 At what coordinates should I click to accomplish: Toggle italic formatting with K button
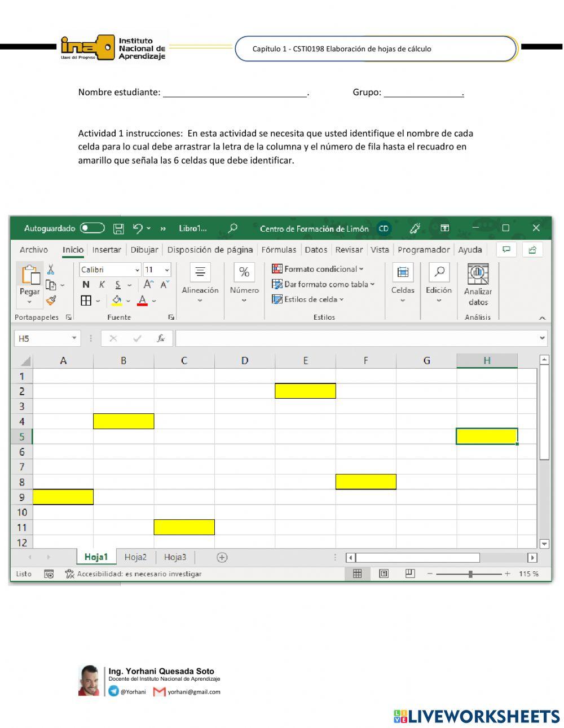[x=102, y=285]
